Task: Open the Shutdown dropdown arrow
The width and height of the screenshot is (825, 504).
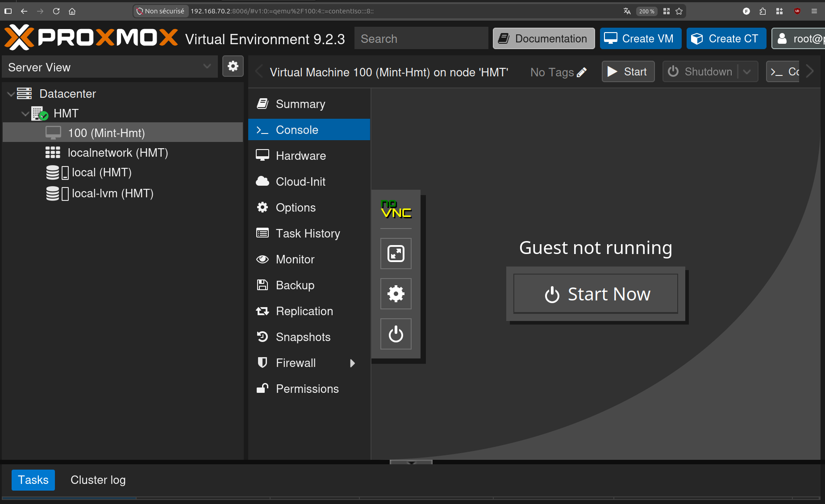Action: tap(747, 71)
